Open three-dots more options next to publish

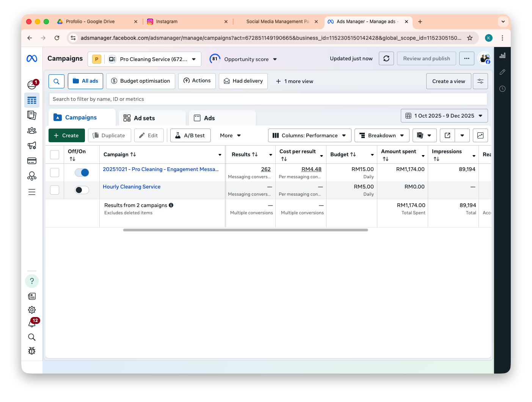467,58
